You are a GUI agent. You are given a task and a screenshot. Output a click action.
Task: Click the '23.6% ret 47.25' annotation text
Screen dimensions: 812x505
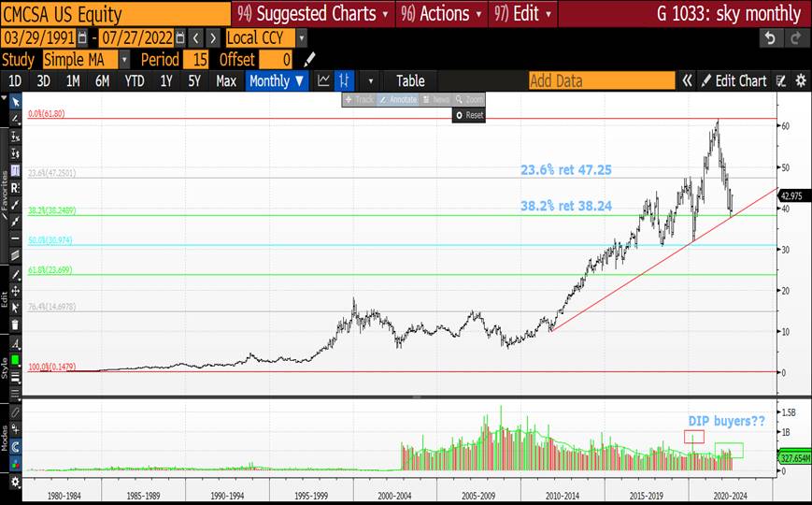click(x=566, y=170)
